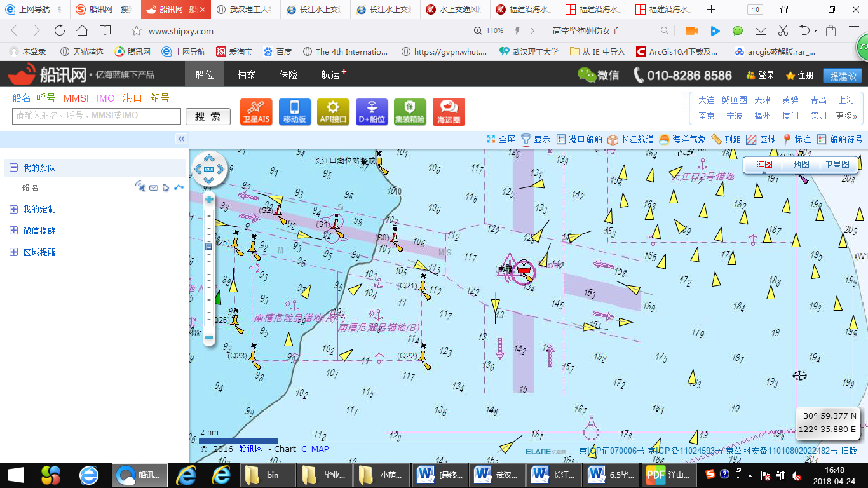868x488 pixels.
Task: Switch to the 武汉理工大 browser tab
Action: coord(245,10)
